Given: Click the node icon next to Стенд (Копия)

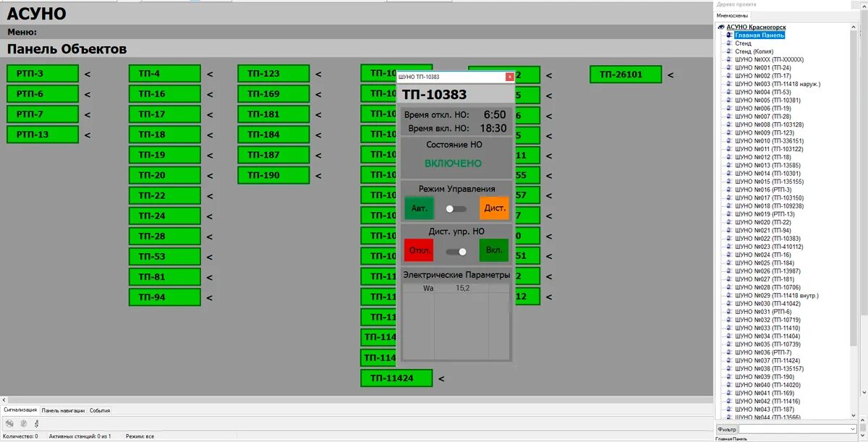Looking at the screenshot, I should (x=730, y=51).
